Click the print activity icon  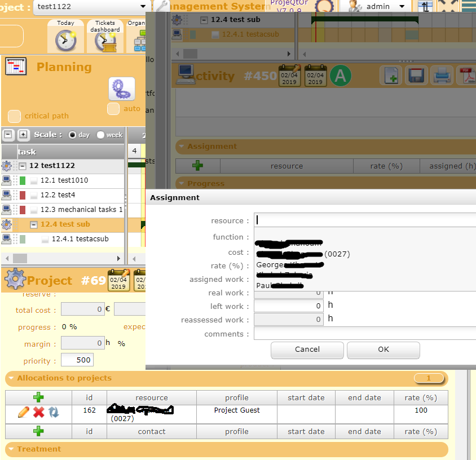(x=440, y=76)
